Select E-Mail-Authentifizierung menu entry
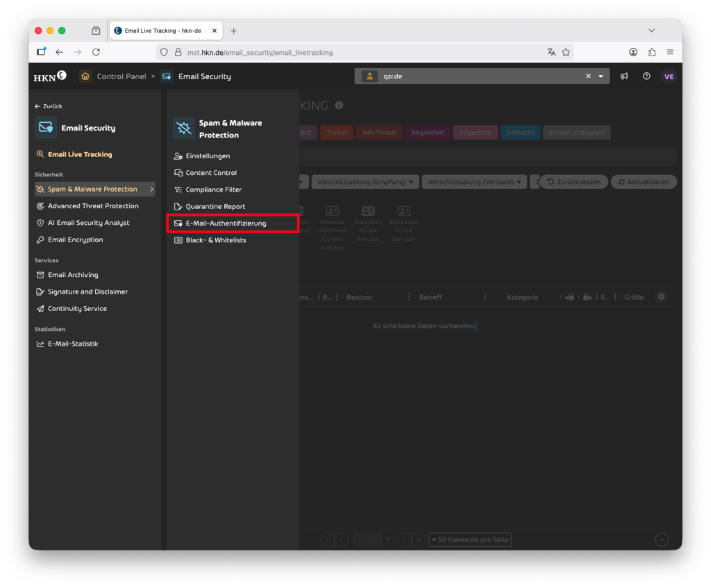711x588 pixels. 226,224
